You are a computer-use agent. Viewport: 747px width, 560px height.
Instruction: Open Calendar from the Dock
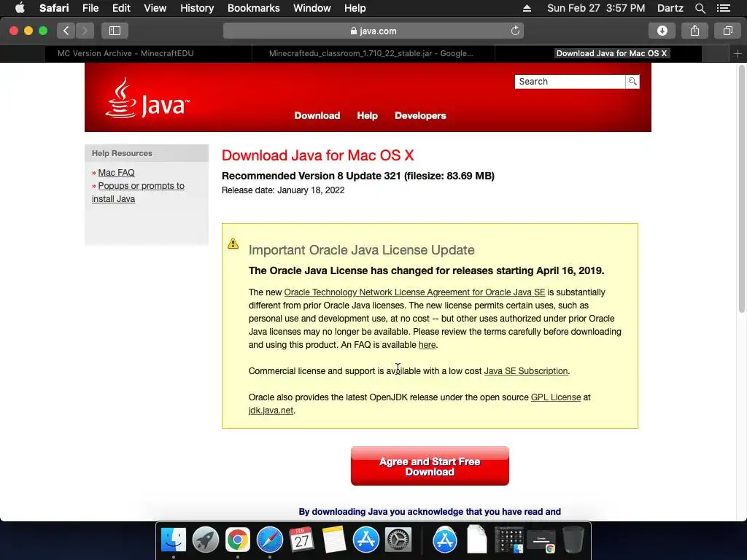301,540
